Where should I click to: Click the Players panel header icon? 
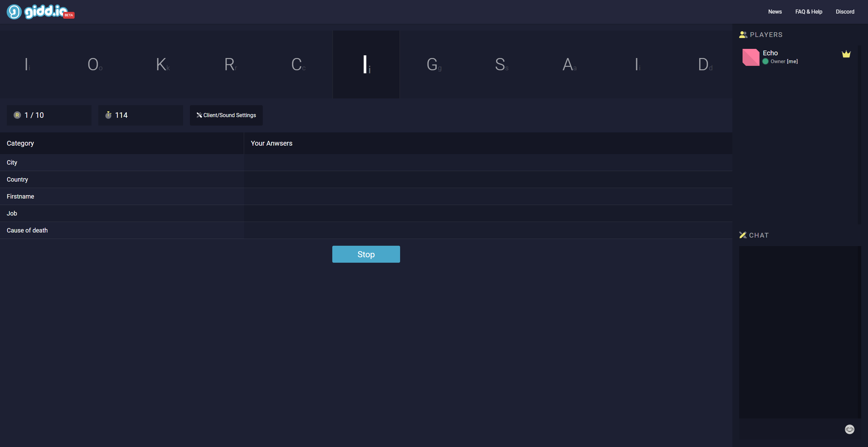[x=743, y=35]
